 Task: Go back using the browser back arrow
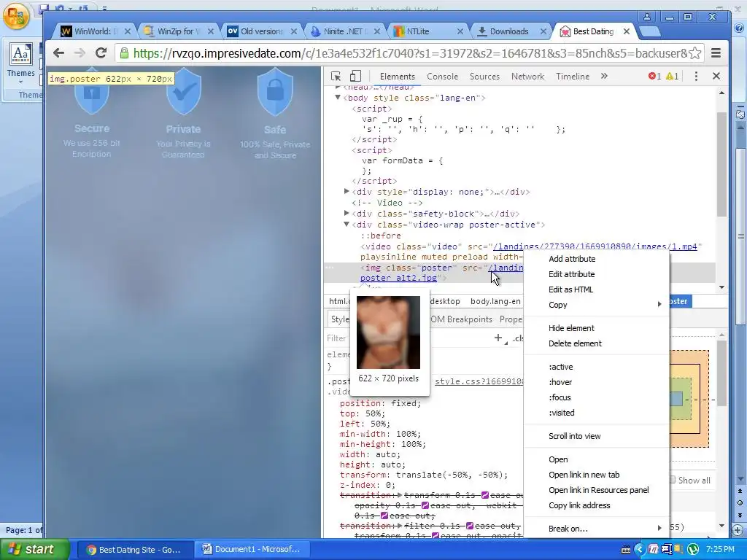(x=58, y=52)
